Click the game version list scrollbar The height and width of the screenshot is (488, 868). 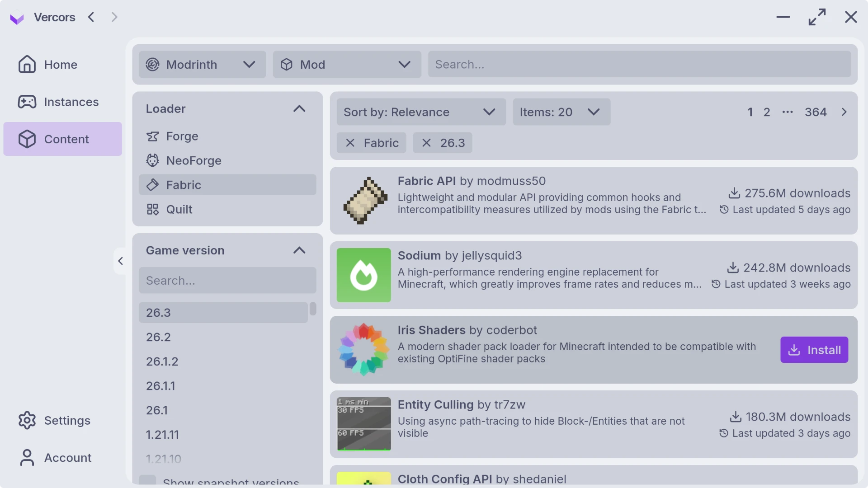pos(313,309)
